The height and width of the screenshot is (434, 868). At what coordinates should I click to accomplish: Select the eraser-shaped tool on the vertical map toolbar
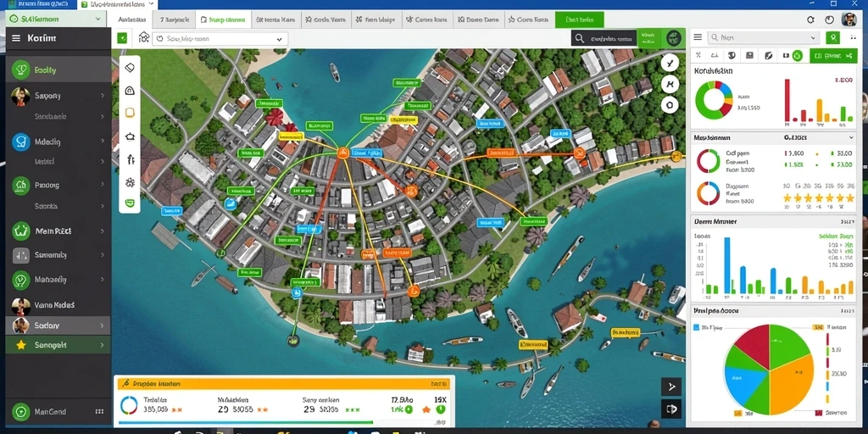[130, 68]
